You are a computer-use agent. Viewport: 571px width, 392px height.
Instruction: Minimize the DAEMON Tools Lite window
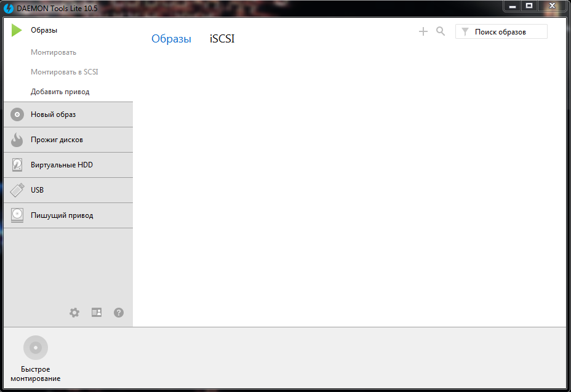click(513, 6)
